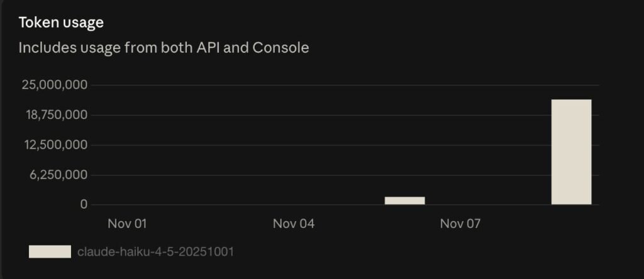This screenshot has height=279, width=644.
Task: Click the small bar near Nov 07
Action: pyautogui.click(x=404, y=200)
